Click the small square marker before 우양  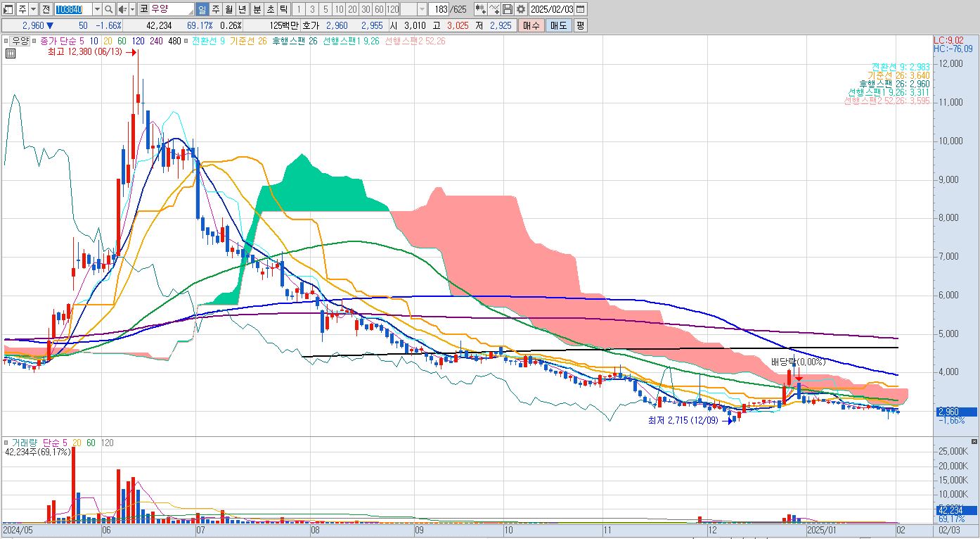pyautogui.click(x=7, y=41)
